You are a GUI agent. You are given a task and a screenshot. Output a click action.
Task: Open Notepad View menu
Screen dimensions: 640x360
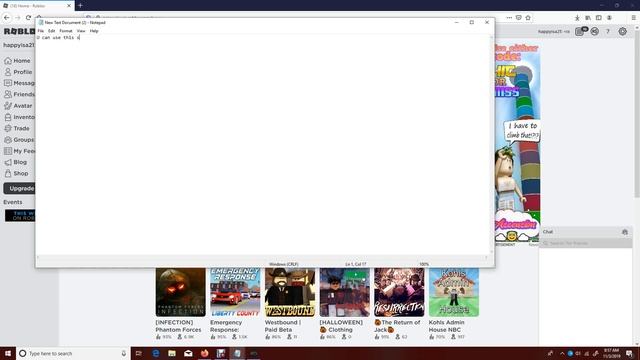click(x=81, y=31)
